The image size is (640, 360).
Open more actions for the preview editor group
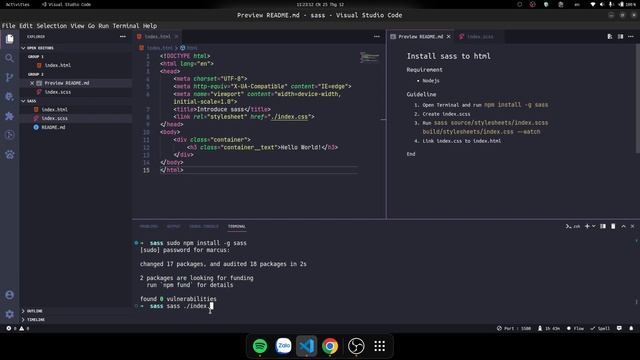click(x=631, y=36)
